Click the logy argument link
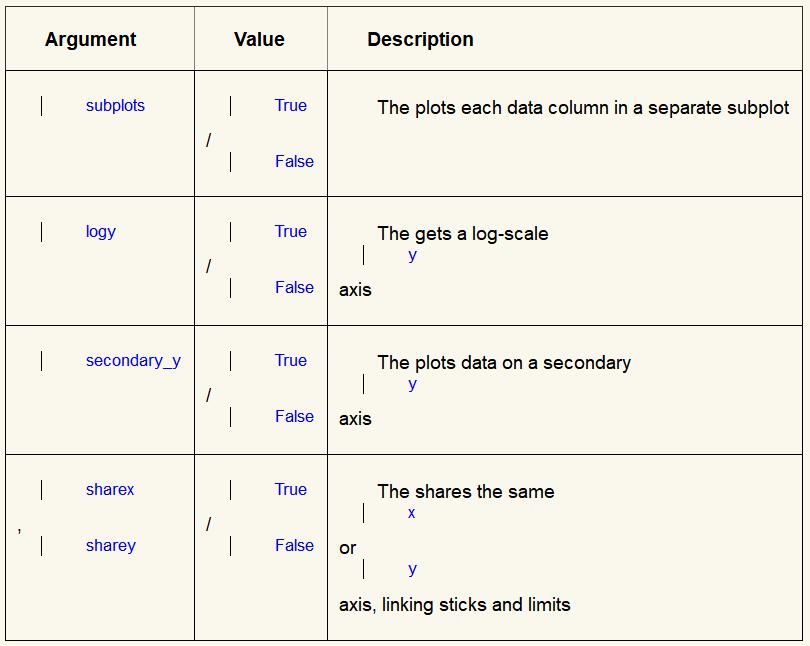The height and width of the screenshot is (646, 810). tap(101, 232)
